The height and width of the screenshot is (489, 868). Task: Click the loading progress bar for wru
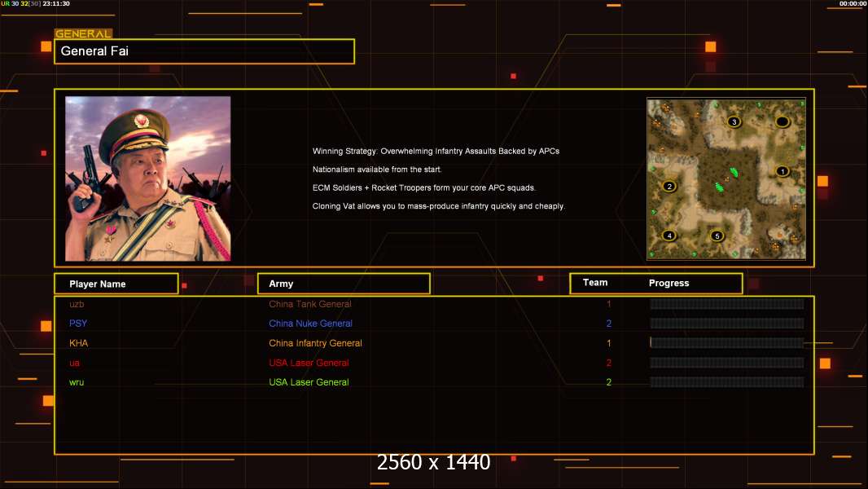(x=726, y=382)
